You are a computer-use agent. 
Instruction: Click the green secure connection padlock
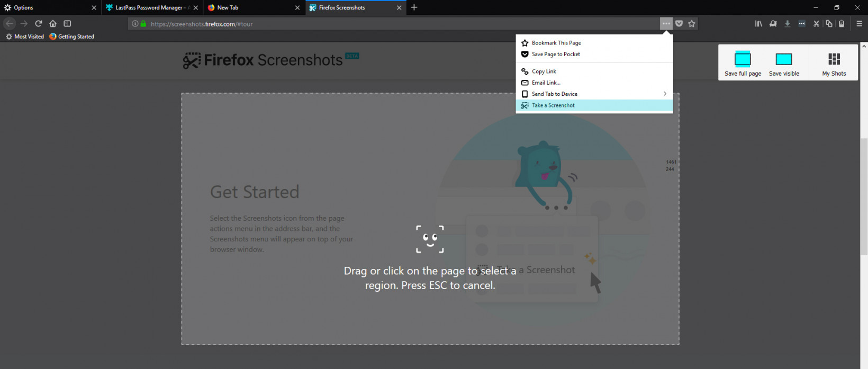143,24
